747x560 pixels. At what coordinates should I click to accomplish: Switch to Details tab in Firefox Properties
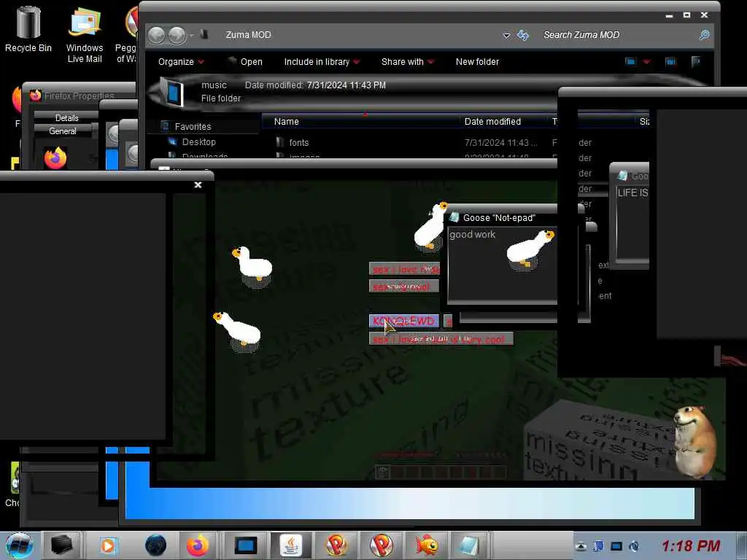(66, 117)
